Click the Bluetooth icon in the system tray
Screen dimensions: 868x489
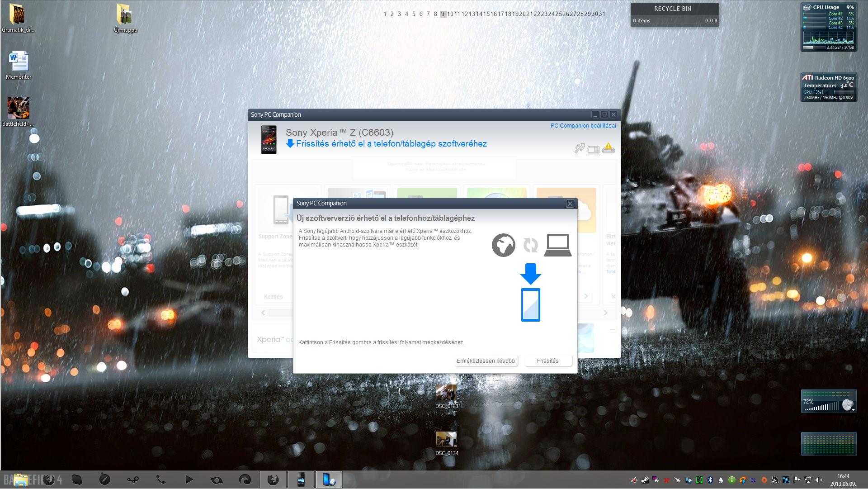(710, 480)
